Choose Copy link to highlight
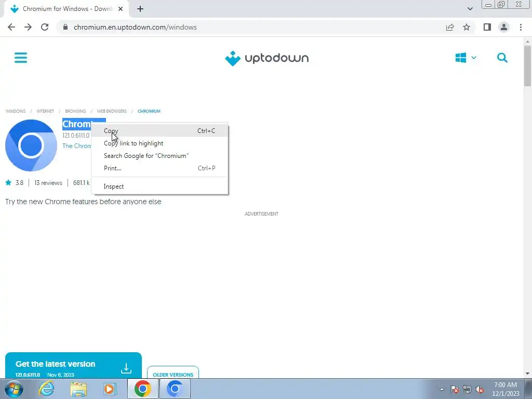Screen dimensions: 532x399 coord(159,143)
